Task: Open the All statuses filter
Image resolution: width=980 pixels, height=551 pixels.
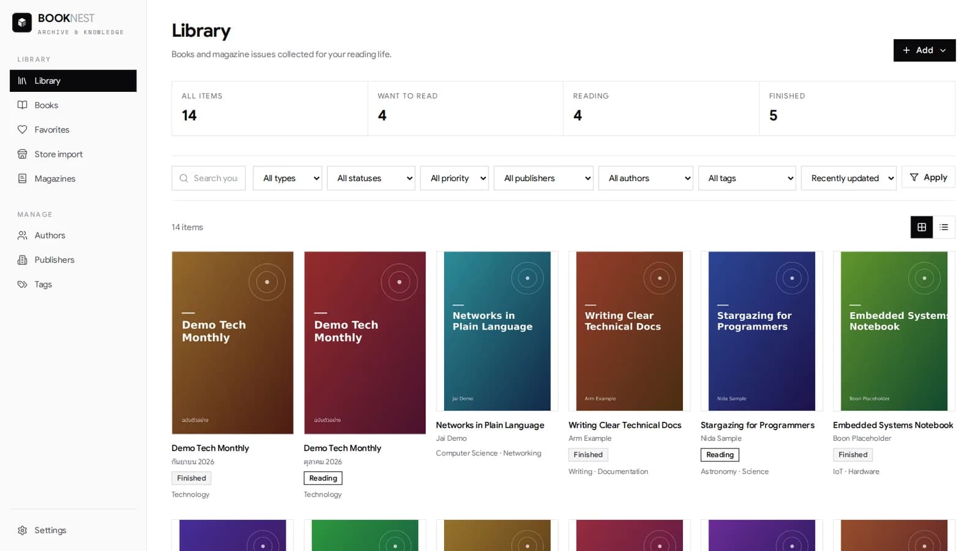Action: click(371, 178)
